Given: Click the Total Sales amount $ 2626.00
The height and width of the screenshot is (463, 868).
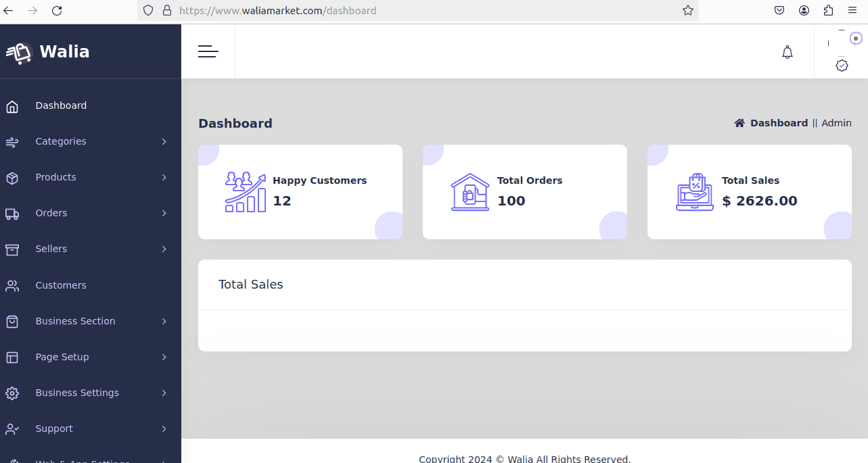Looking at the screenshot, I should click(x=760, y=201).
